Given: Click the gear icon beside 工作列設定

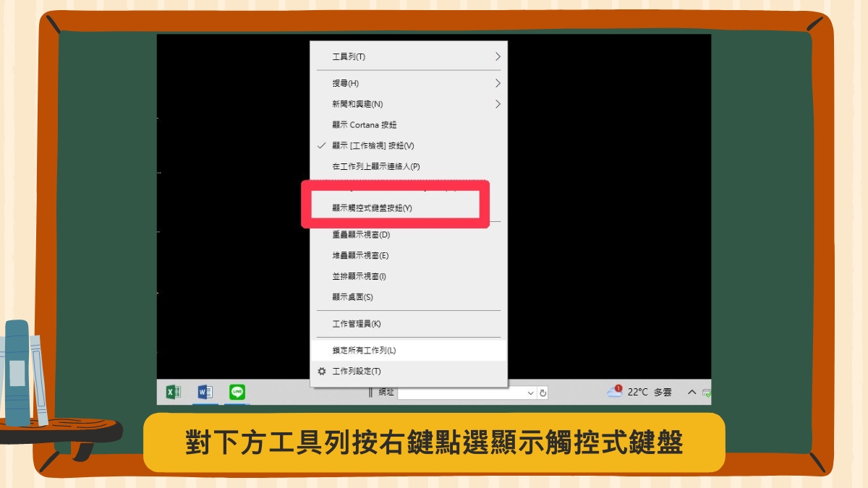Looking at the screenshot, I should pyautogui.click(x=322, y=371).
